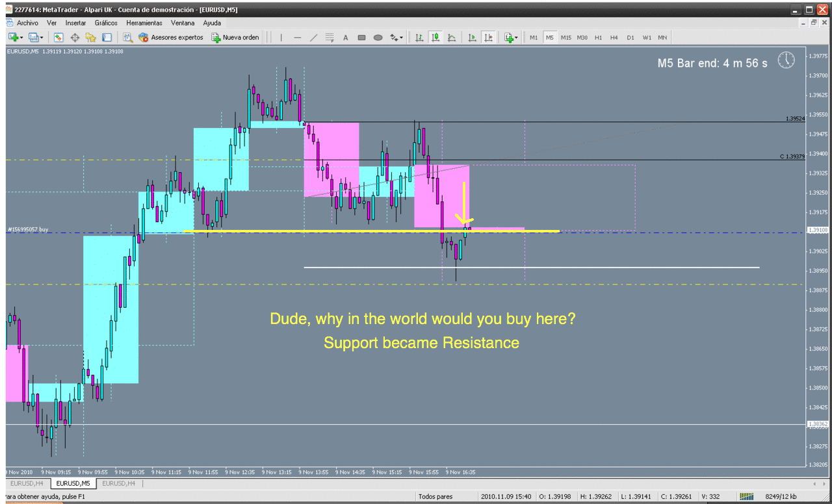Open the Terminal window icon
The height and width of the screenshot is (504, 832).
(x=107, y=38)
